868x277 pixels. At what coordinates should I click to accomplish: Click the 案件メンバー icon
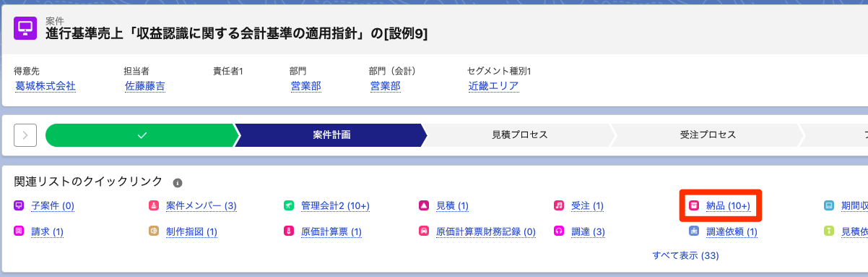click(x=153, y=206)
